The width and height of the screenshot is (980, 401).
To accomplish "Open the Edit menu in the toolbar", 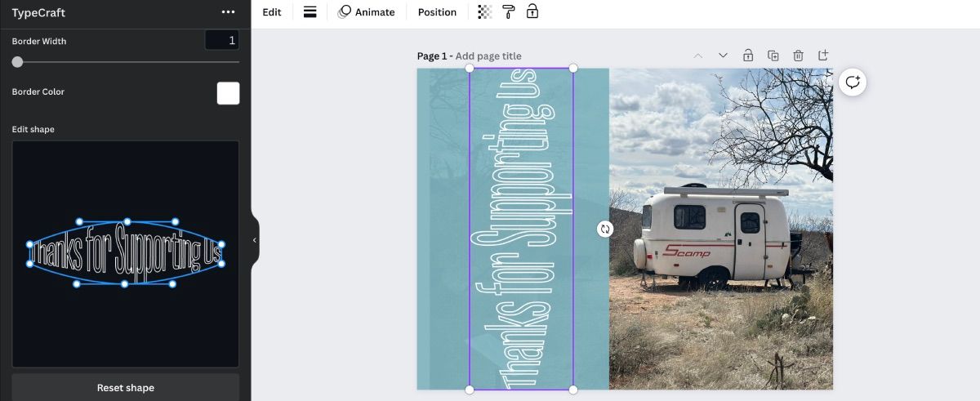I will click(272, 12).
